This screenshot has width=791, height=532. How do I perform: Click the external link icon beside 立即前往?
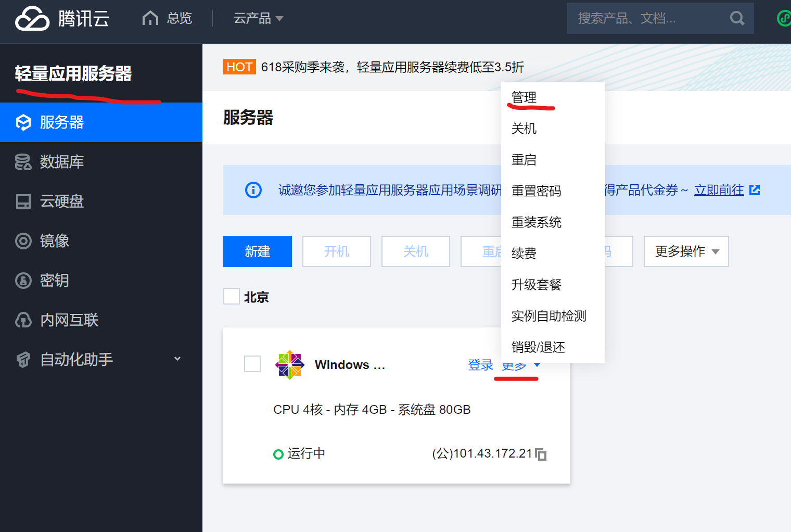[755, 190]
